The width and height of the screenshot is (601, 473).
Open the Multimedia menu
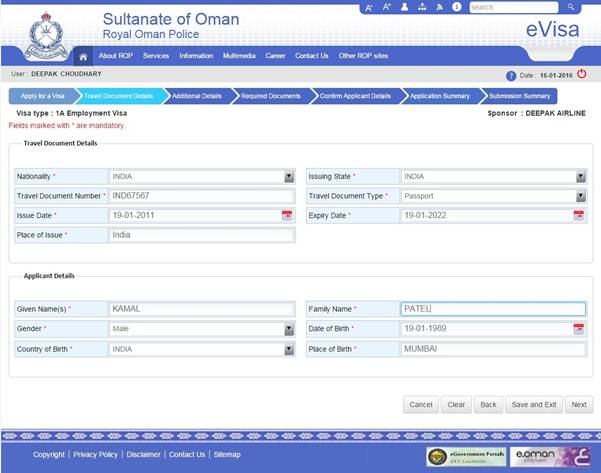[x=239, y=56]
